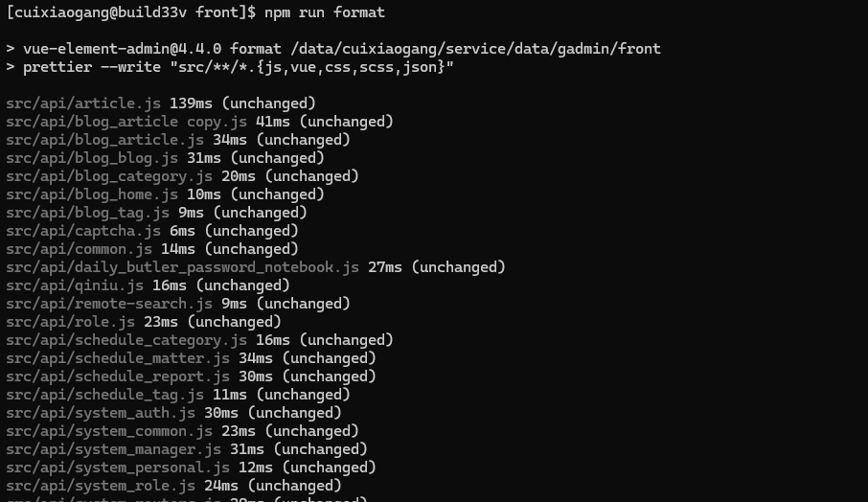This screenshot has height=502, width=868.
Task: Click the src/api/blog_article.js file path
Action: [104, 140]
